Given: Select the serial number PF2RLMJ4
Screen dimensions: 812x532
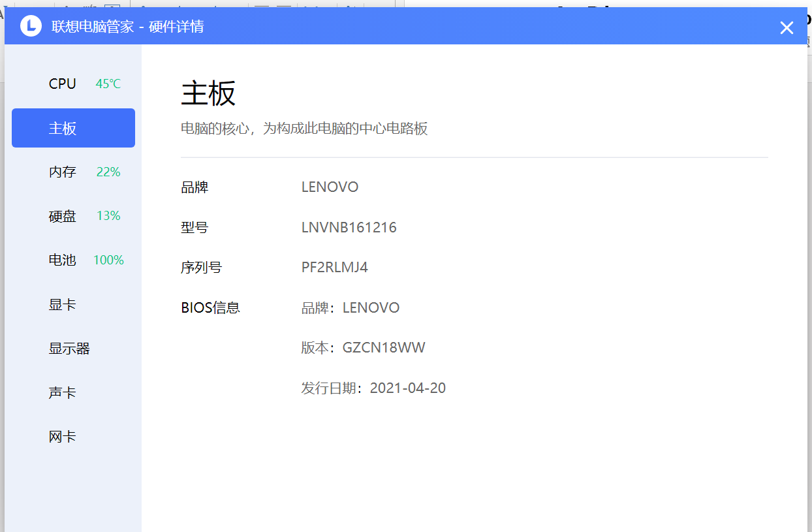Looking at the screenshot, I should point(335,268).
